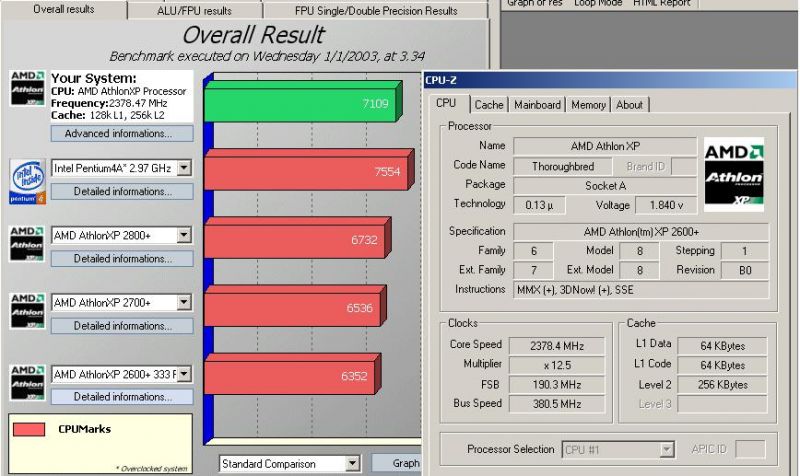Click the red 6536 AthlonXP 2700+ bar
Image resolution: width=800 pixels, height=476 pixels.
(294, 306)
